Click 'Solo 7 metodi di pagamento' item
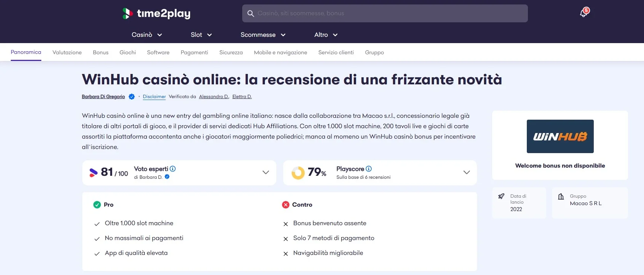The width and height of the screenshot is (644, 275). tap(334, 238)
